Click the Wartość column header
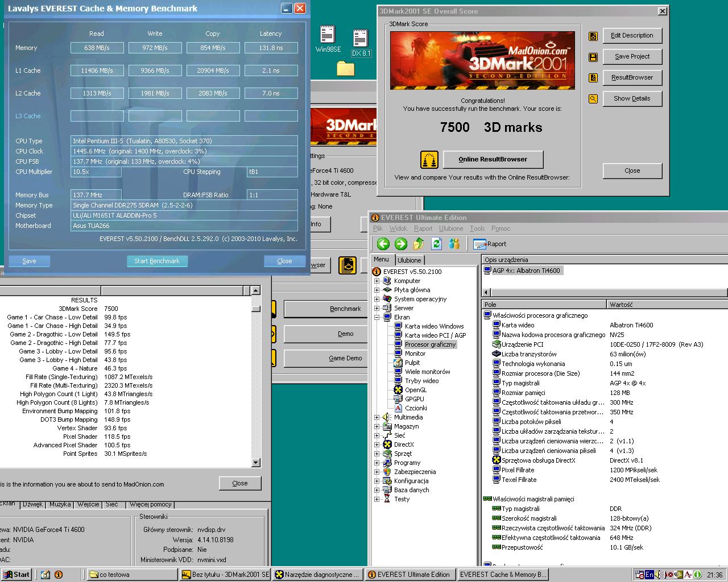728x582 pixels. coord(667,305)
